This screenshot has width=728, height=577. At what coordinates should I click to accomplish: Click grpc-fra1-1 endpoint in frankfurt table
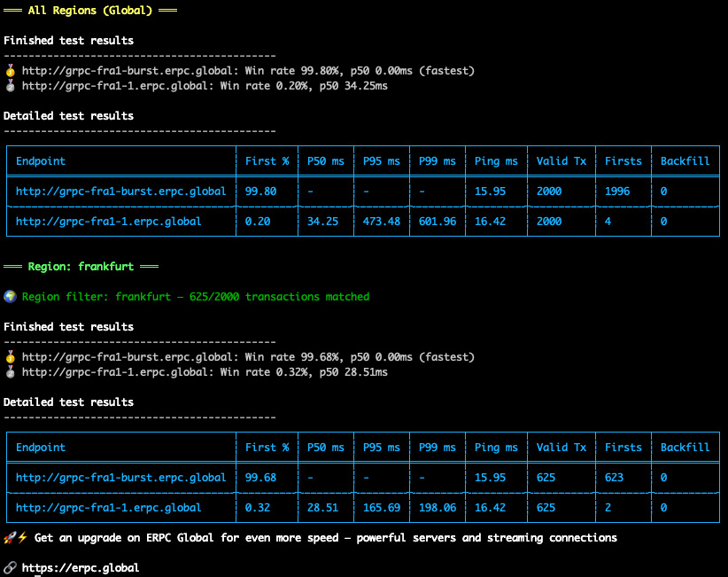109,508
